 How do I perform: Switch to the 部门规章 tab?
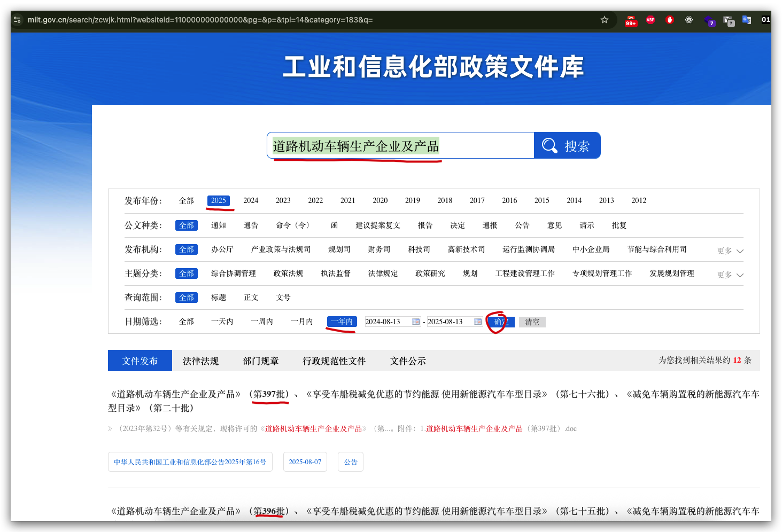[x=261, y=361]
